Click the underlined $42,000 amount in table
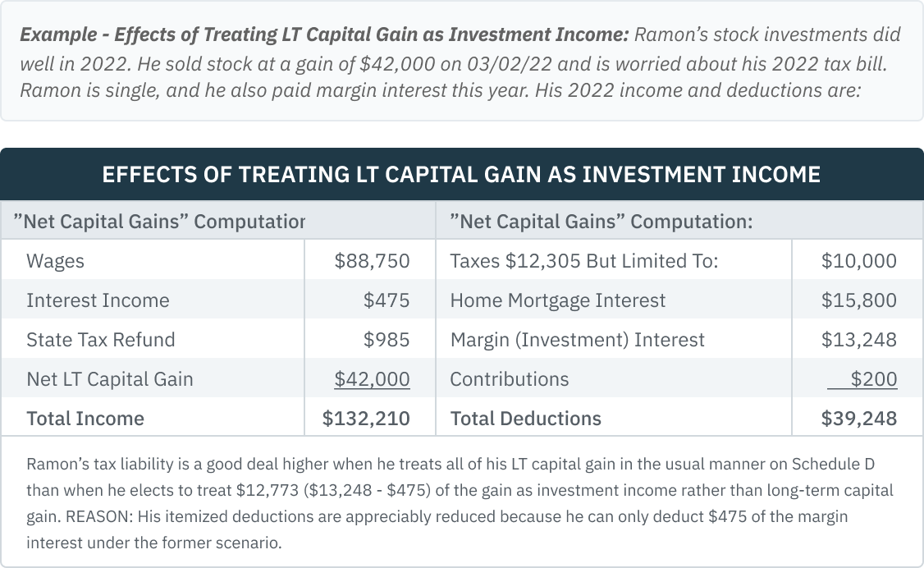Viewport: 924px width, 568px height. (372, 379)
